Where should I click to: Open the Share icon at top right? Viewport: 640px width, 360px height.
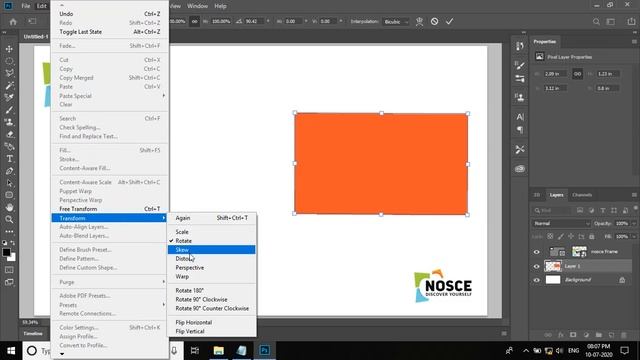coord(631,22)
